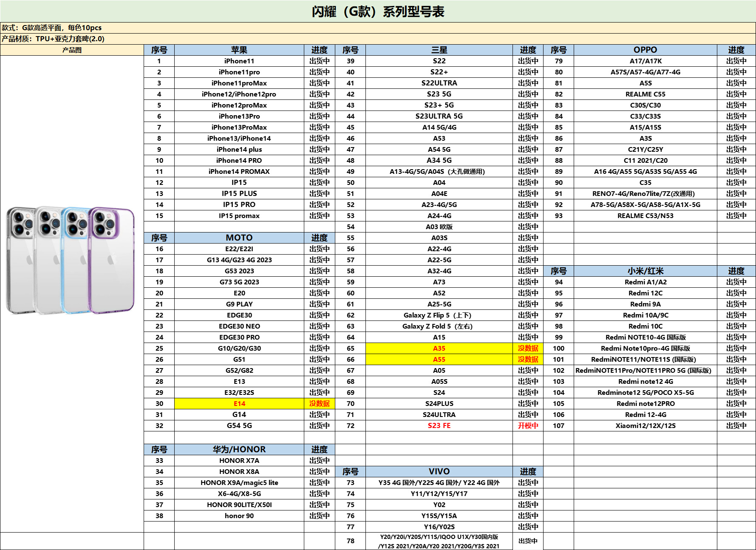Click the Y11/Y12/Y15/Y17 cell
Image resolution: width=756 pixels, height=550 pixels.
439,494
